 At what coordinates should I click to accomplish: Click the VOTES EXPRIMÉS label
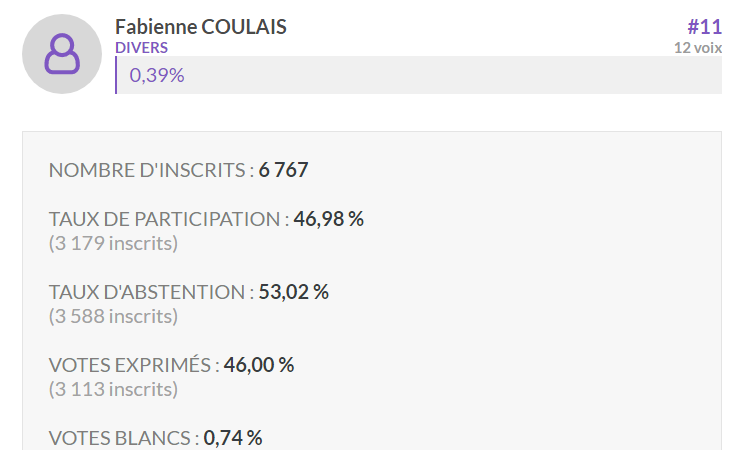[x=134, y=365]
